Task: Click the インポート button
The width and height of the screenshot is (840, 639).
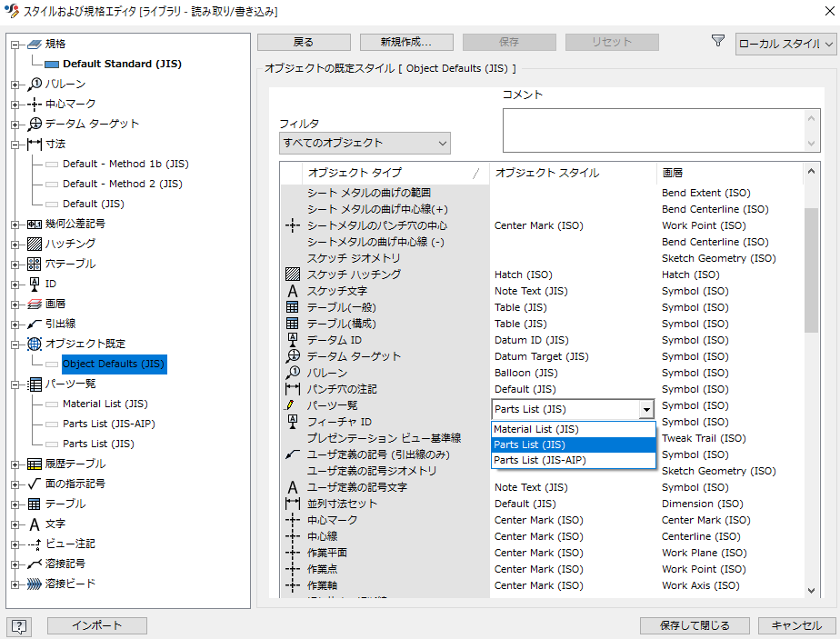Action: (96, 625)
